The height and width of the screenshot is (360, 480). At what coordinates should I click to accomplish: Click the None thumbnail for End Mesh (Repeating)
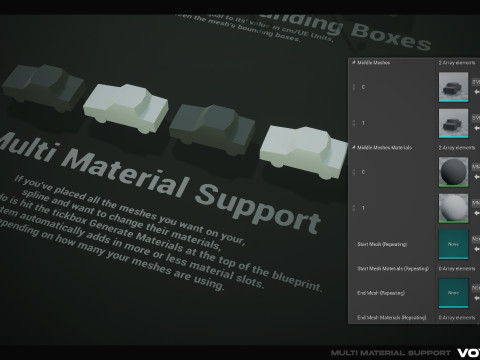453,293
